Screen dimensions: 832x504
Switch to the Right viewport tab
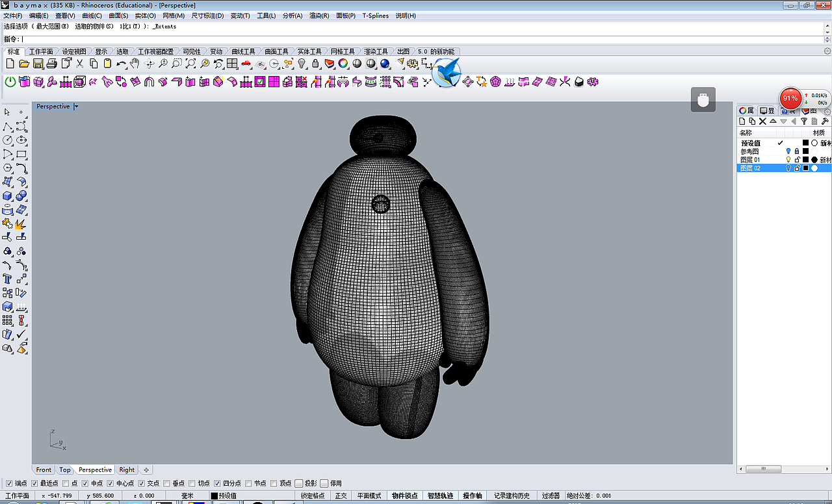pos(127,470)
